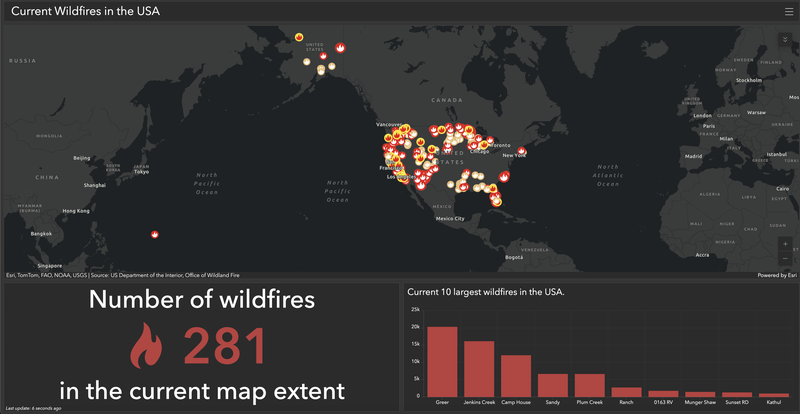Screen dimensions: 800x414
Task: Click the Beijing label on the map
Action: 82,158
